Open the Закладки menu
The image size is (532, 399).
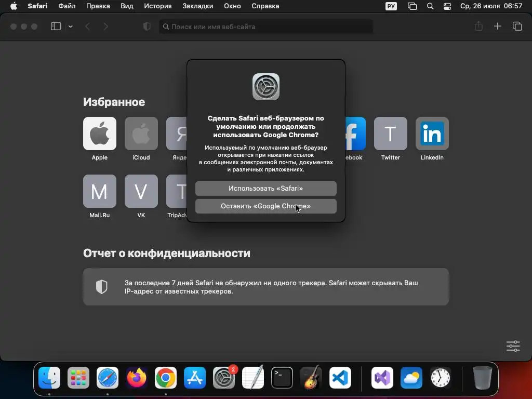click(198, 6)
